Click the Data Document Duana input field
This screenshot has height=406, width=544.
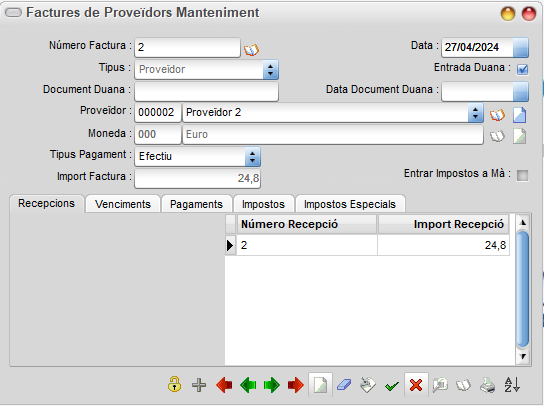pyautogui.click(x=477, y=92)
